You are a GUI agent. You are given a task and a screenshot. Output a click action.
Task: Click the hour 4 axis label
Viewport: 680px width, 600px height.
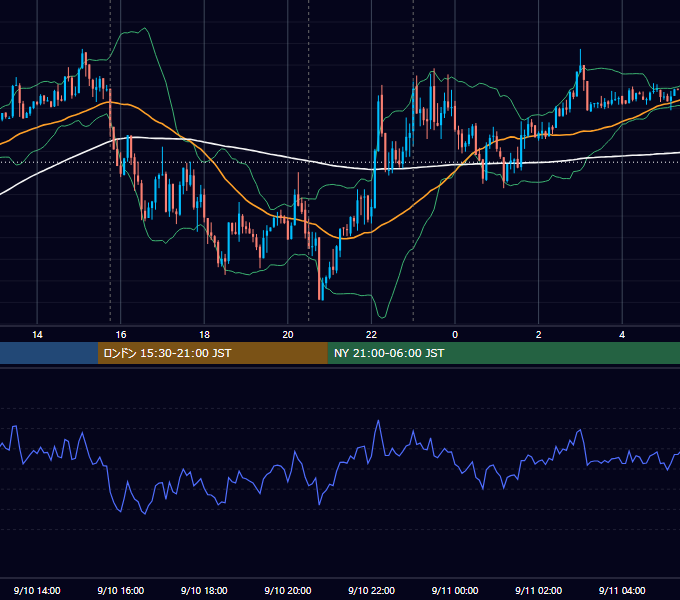[x=622, y=335]
